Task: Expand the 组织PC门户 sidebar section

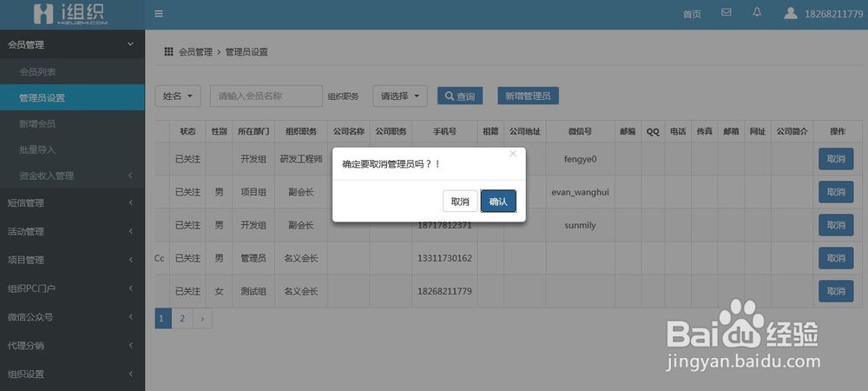Action: click(x=73, y=288)
